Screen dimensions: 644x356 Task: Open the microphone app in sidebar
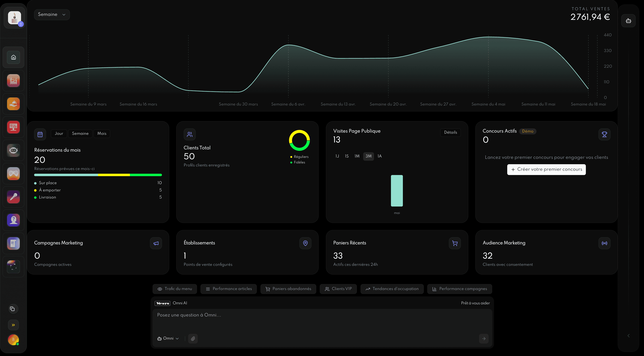click(x=13, y=197)
